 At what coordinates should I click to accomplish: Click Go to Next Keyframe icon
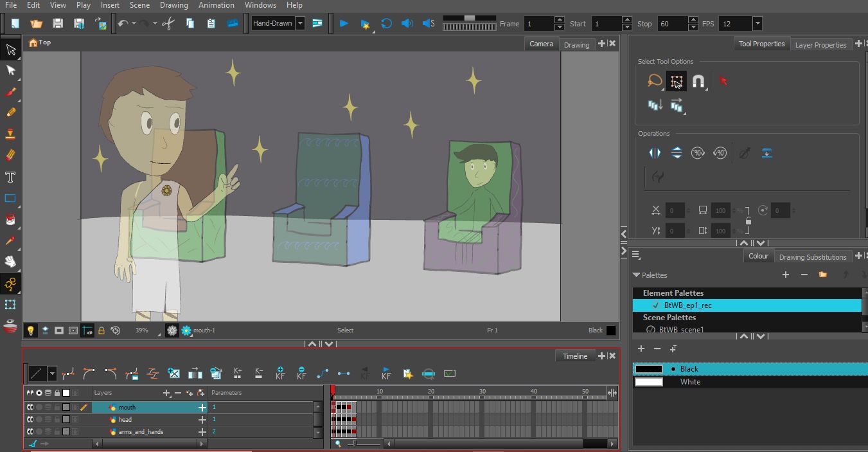click(386, 372)
